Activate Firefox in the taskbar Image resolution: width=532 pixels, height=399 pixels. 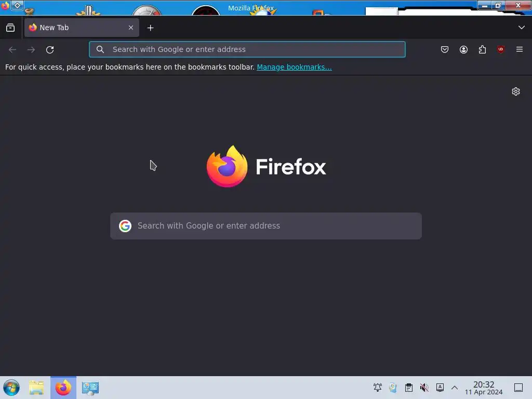pos(63,388)
